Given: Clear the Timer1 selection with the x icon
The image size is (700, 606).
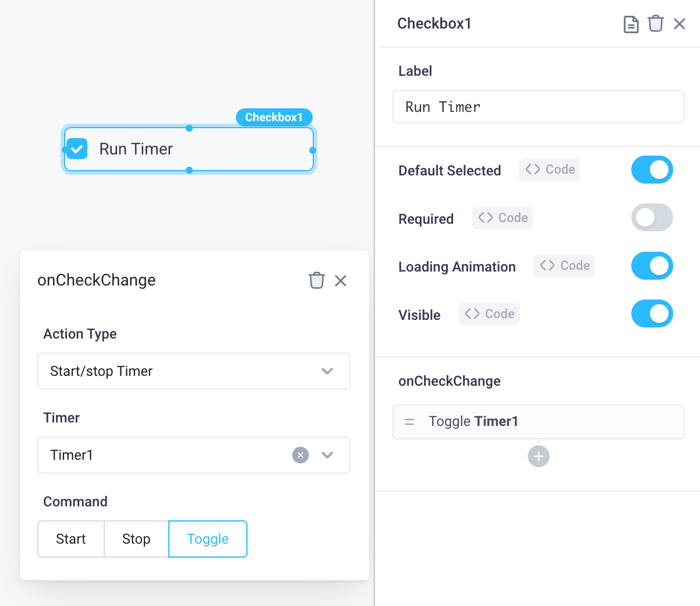Looking at the screenshot, I should click(x=300, y=455).
